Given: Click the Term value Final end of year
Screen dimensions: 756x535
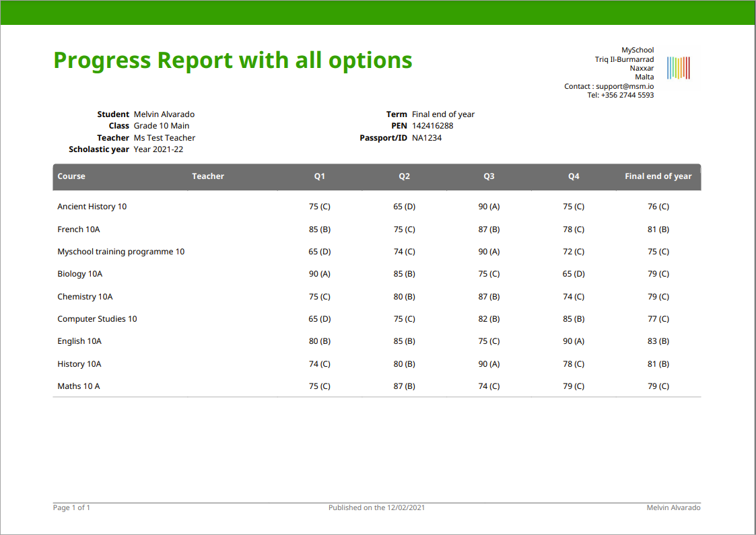Looking at the screenshot, I should [x=443, y=114].
